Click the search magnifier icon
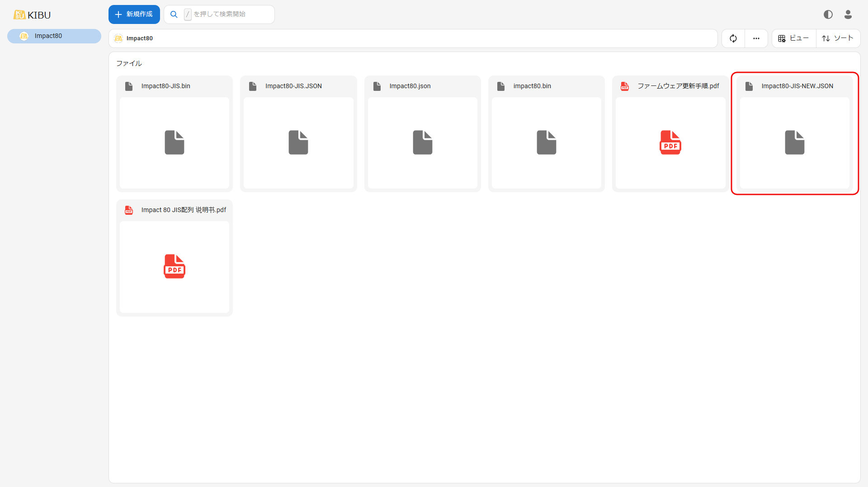The height and width of the screenshot is (487, 868). tap(174, 14)
